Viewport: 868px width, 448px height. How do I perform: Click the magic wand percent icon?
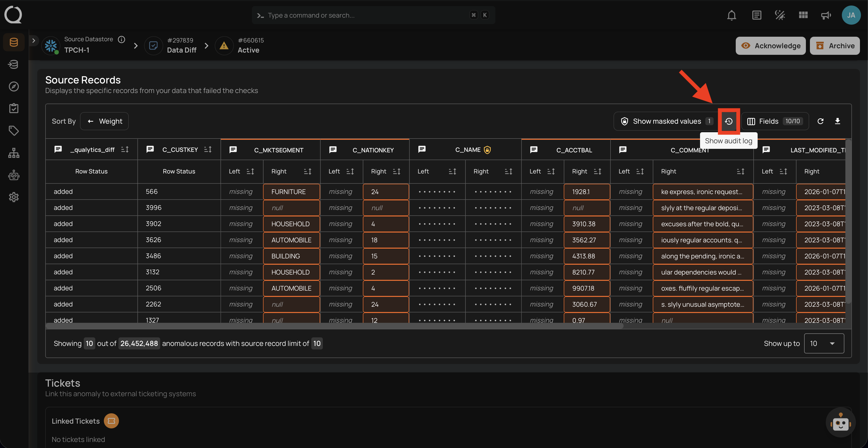coord(780,15)
